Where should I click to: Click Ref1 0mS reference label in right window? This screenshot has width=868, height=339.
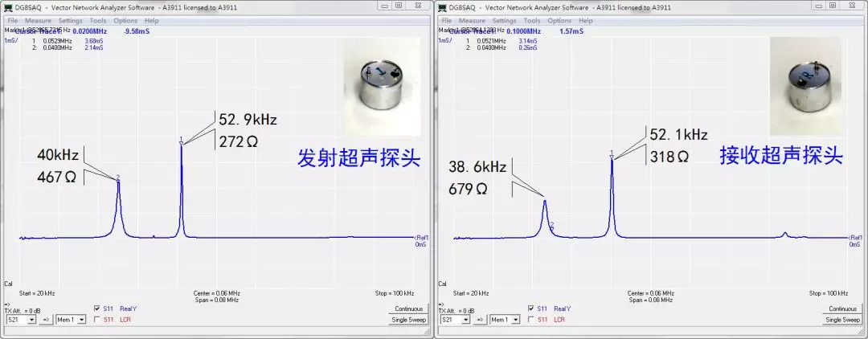(855, 240)
